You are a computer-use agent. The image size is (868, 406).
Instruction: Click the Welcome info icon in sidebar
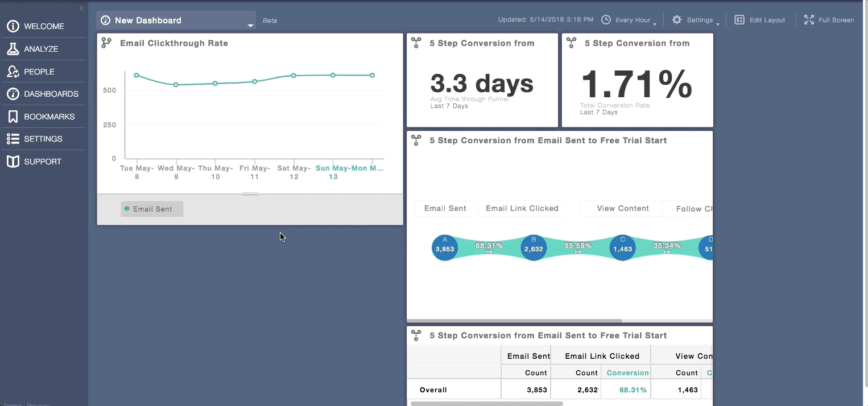[x=13, y=26]
